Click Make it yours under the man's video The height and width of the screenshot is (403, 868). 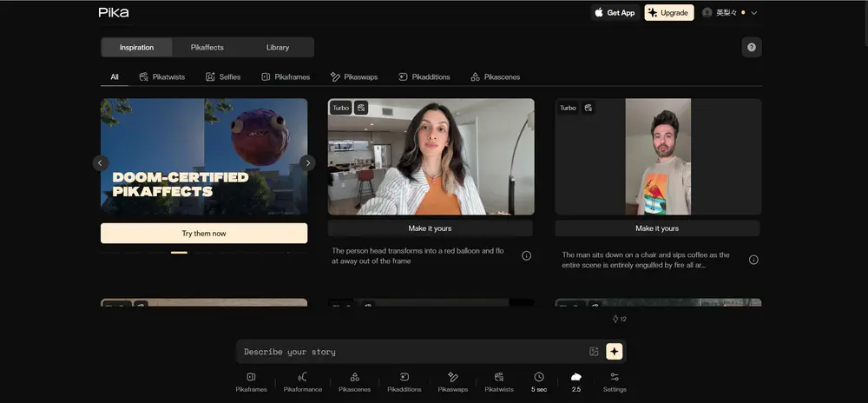[x=657, y=228]
